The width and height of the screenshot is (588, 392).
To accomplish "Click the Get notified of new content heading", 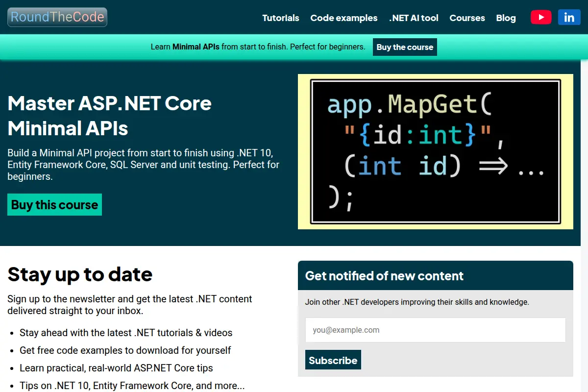I will pos(384,276).
